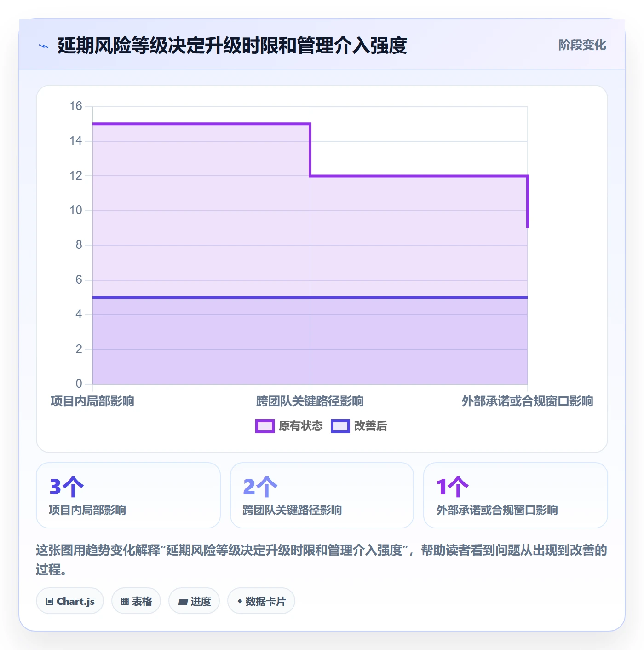Viewport: 644px width, 650px height.
Task: Click the 原有状态 legend label
Action: (301, 426)
